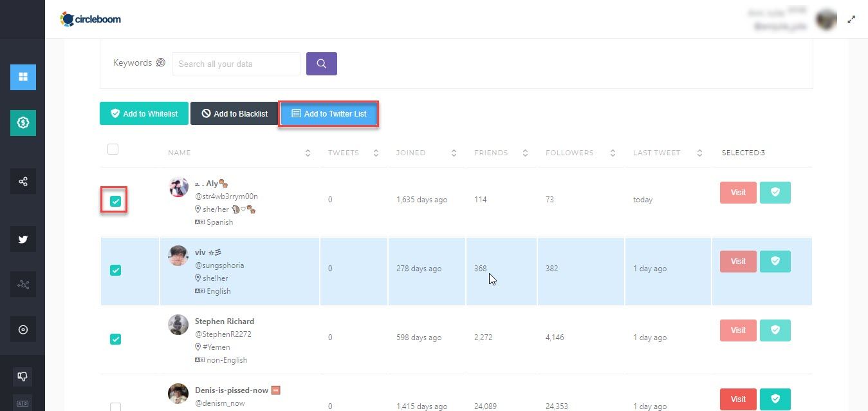Click the 'SELECTED:3' counter text
The height and width of the screenshot is (411, 868).
(743, 153)
